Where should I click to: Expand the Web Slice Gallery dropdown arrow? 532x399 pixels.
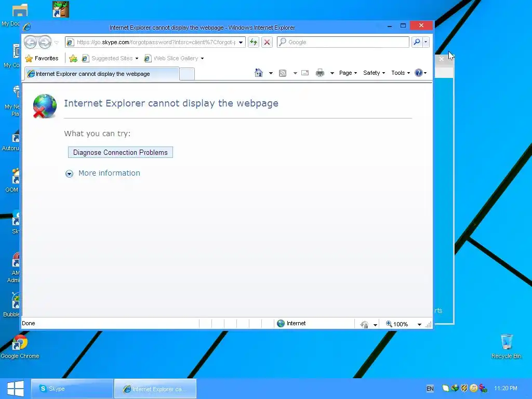(202, 58)
